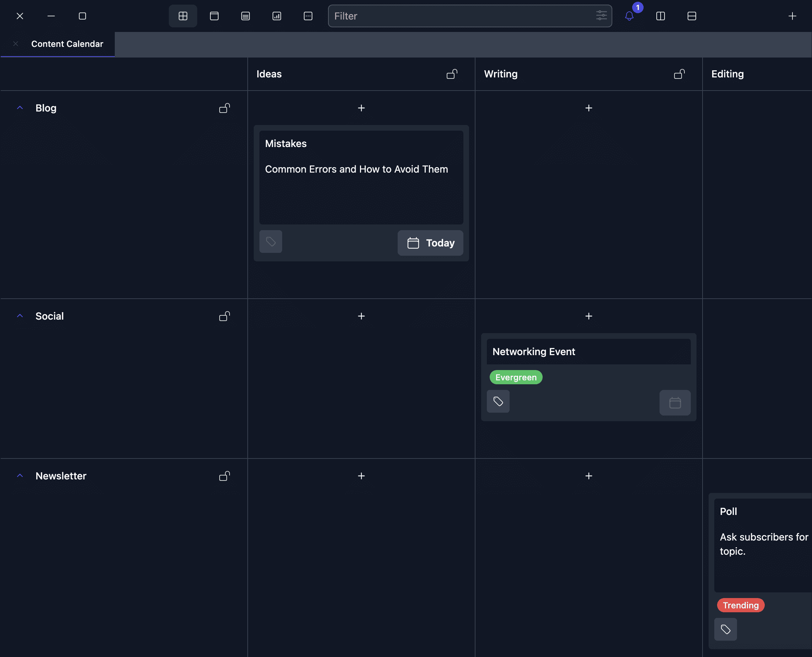Click the horizontal split panel icon
Screen dimensions: 812x657
pos(692,16)
